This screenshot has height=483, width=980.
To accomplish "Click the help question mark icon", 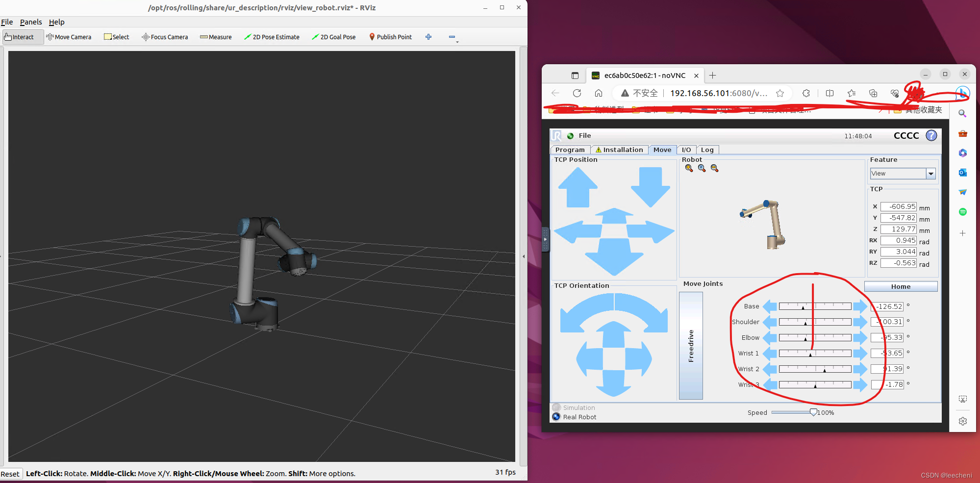I will pos(931,136).
